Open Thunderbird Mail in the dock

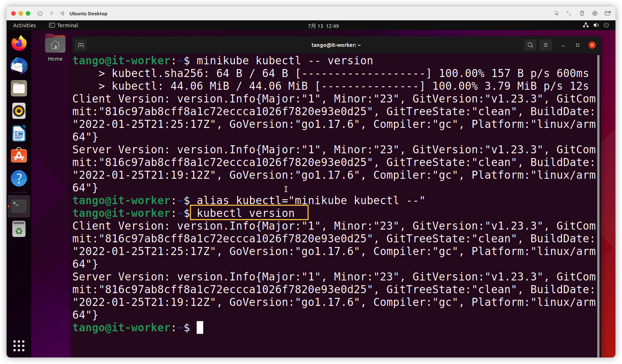19,66
